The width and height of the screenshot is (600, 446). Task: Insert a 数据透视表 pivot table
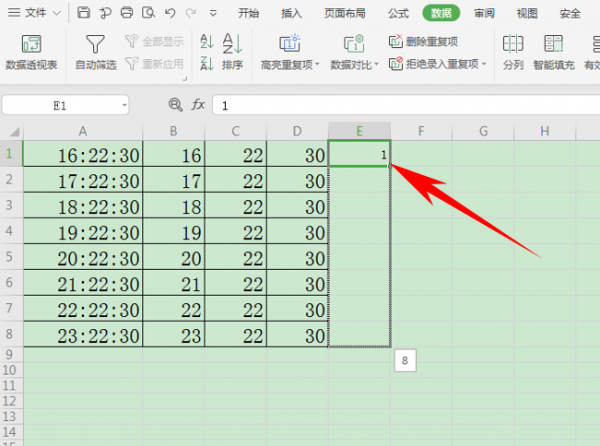pos(31,52)
